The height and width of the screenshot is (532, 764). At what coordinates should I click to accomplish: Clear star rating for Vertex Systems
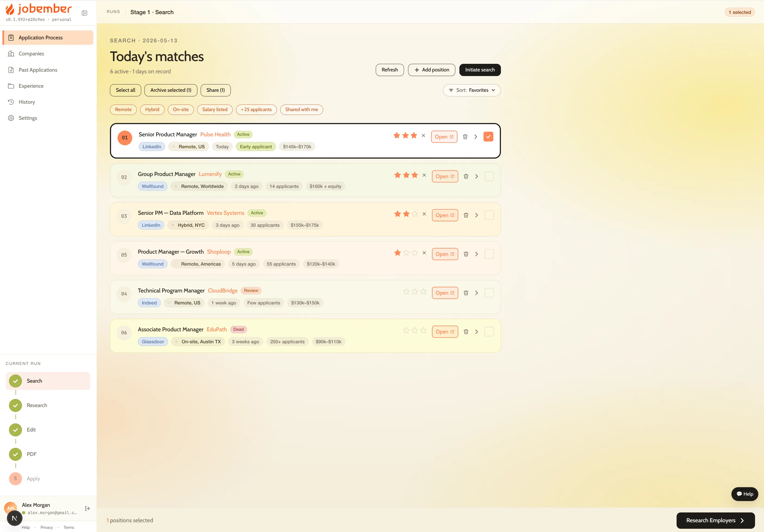click(424, 214)
